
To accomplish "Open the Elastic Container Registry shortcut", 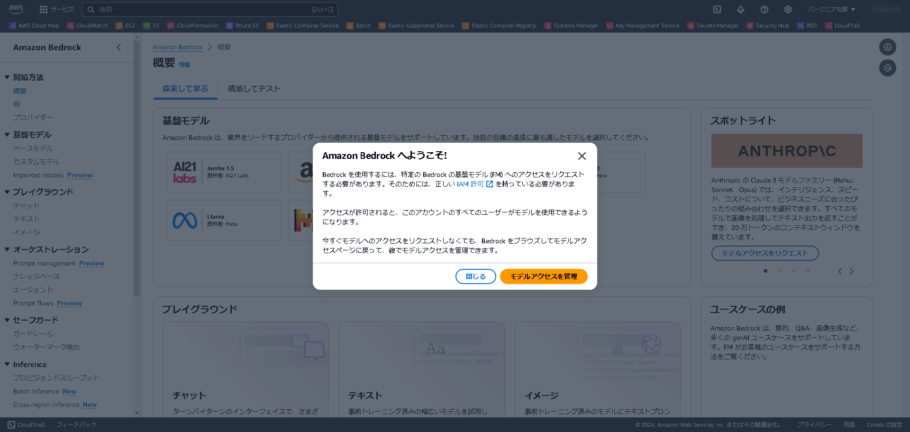I will [x=499, y=26].
